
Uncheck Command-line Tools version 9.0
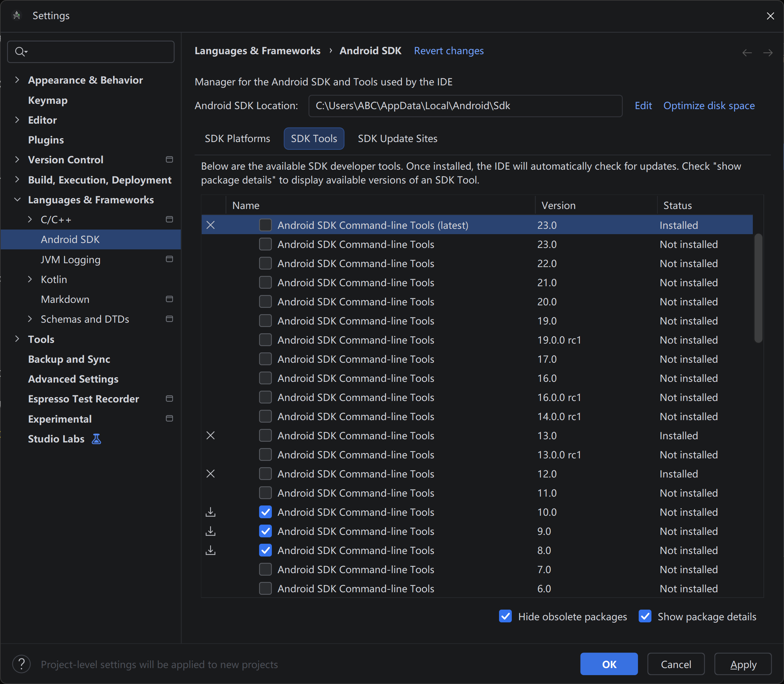pos(265,531)
